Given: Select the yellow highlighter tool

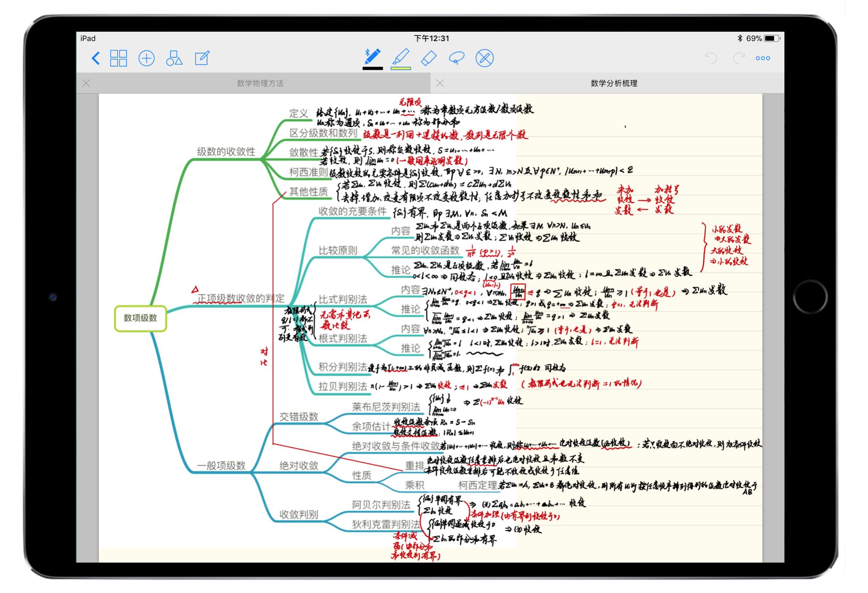Looking at the screenshot, I should pos(400,57).
